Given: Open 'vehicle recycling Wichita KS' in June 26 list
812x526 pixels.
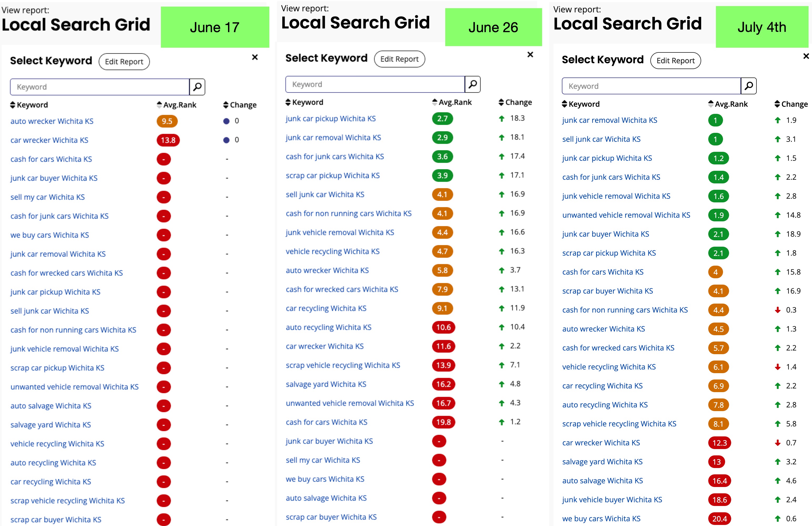Looking at the screenshot, I should coord(333,251).
